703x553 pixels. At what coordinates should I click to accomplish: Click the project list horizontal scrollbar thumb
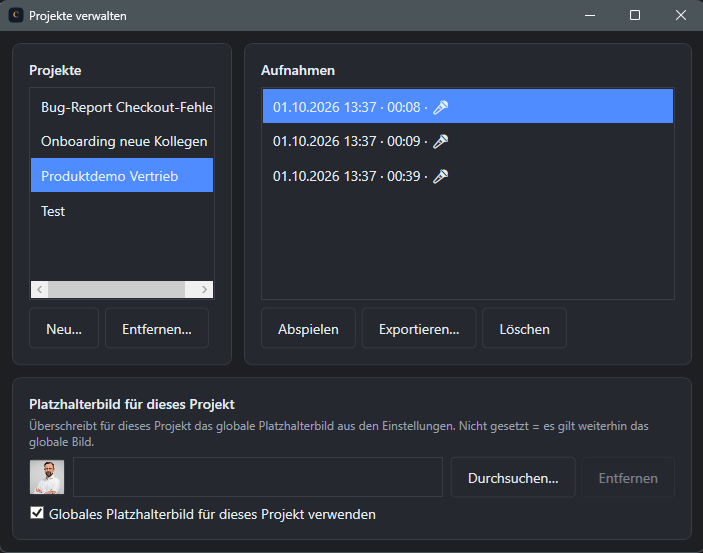117,289
